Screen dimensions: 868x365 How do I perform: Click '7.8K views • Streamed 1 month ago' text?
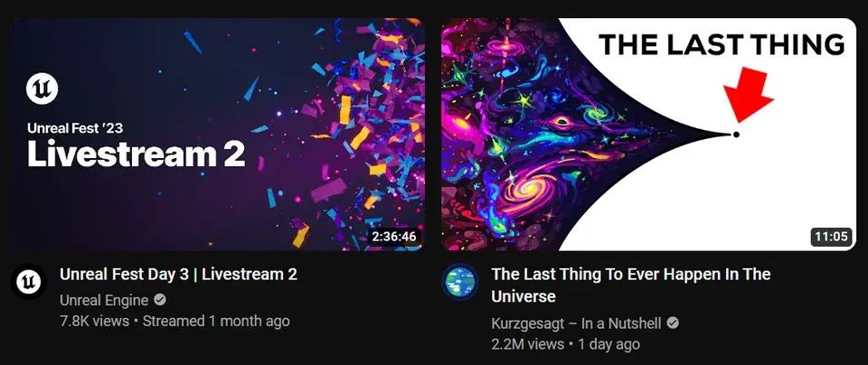(175, 321)
